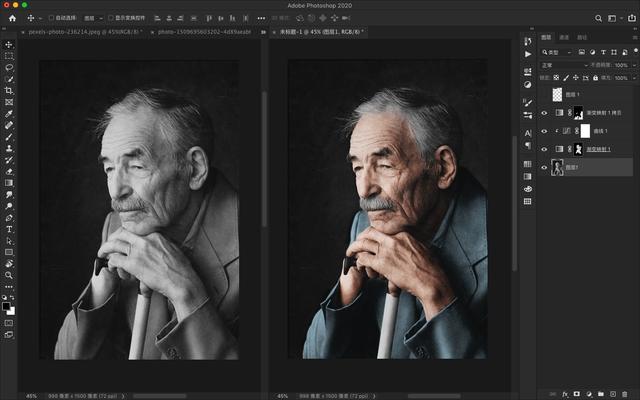Open the layer filter type dropdown
Viewport: 640px width, 400px height.
pos(557,52)
